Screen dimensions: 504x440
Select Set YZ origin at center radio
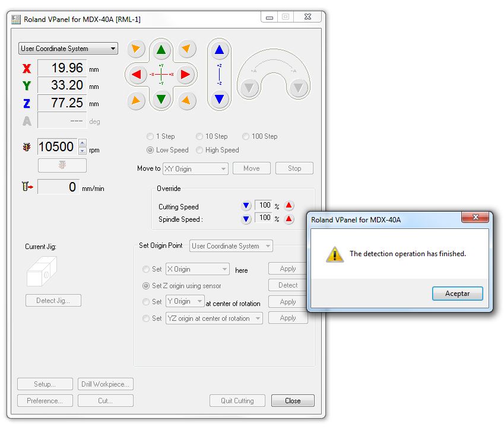146,318
